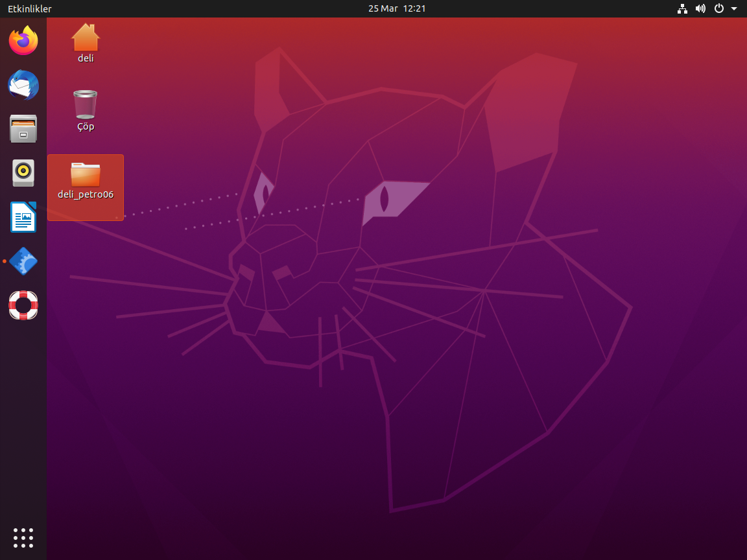Open Firefox from the dock

click(x=23, y=40)
